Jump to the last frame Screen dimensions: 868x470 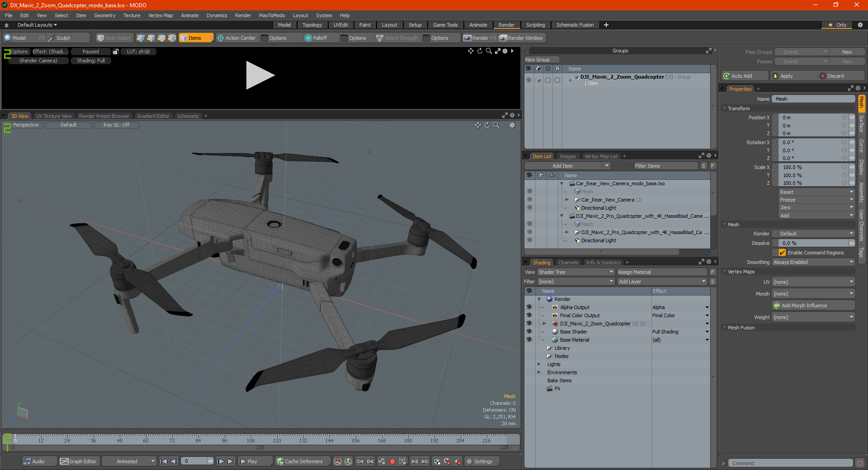click(231, 461)
